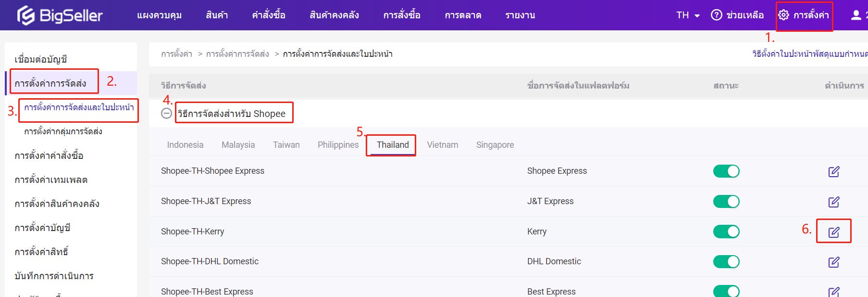Edit the Shopee-TH-DHL Domestic shipping method
Image resolution: width=868 pixels, height=297 pixels.
(833, 262)
